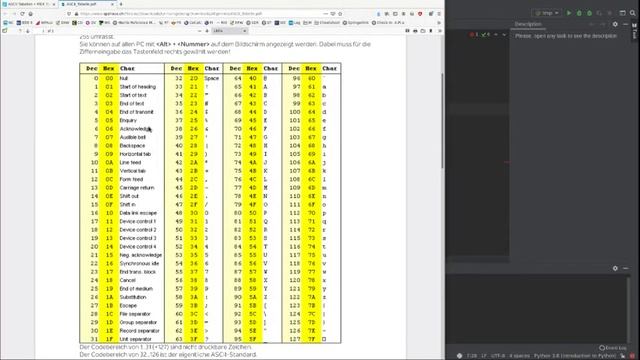Image resolution: width=640 pixels, height=360 pixels.
Task: Print the PDF document
Action: tap(415, 31)
